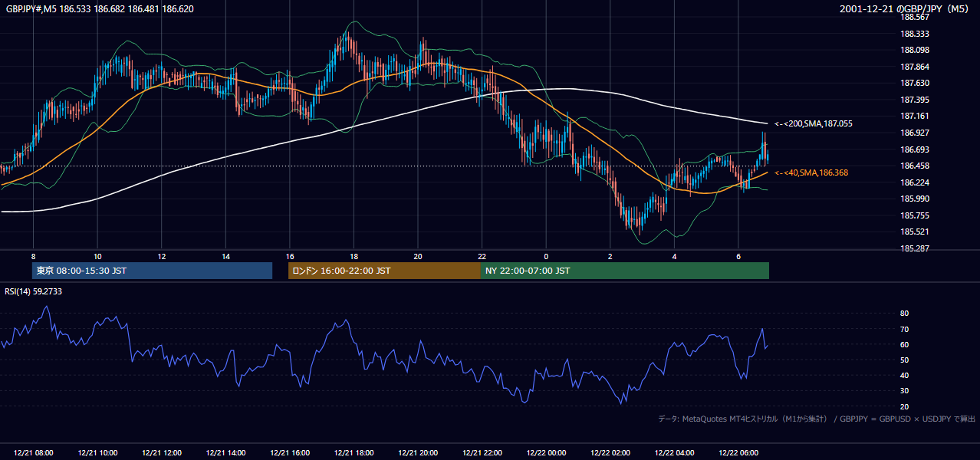Click the bottom time label 12/22 04:00
980x460 pixels.
674,453
